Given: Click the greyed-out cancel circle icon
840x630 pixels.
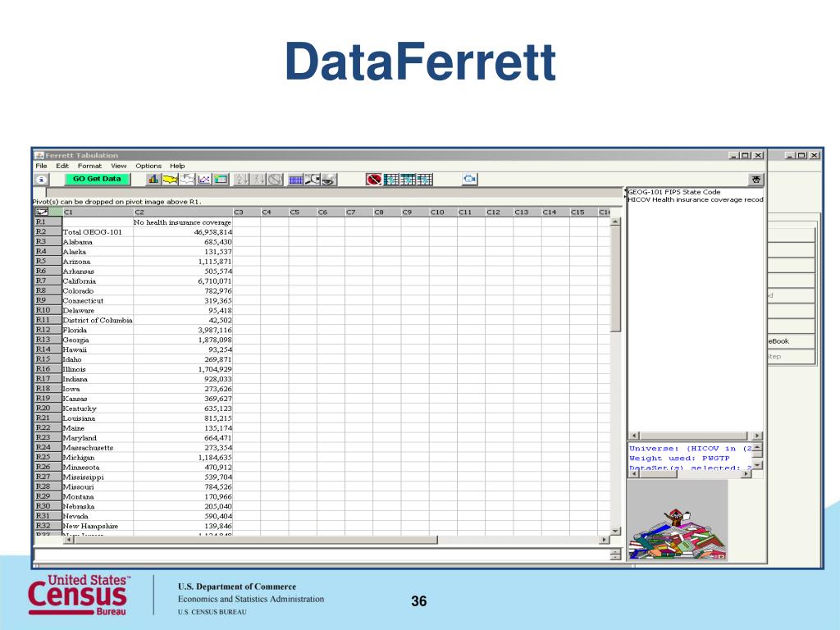Looking at the screenshot, I should click(276, 180).
